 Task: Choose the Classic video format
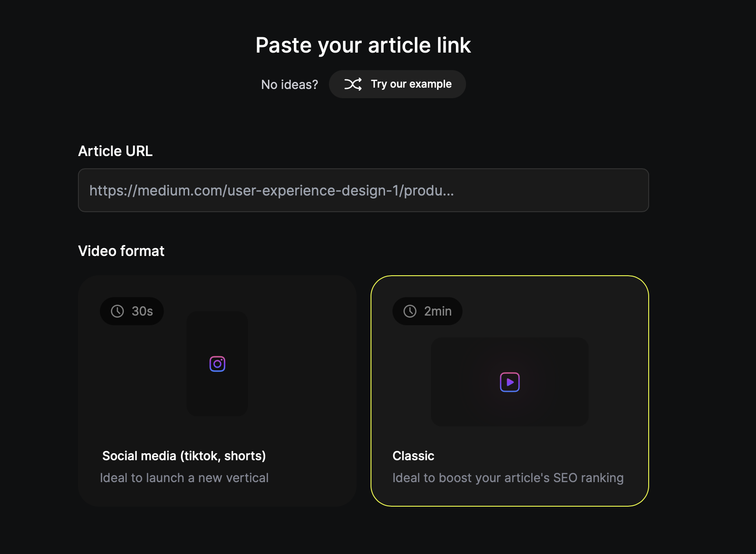(x=510, y=391)
